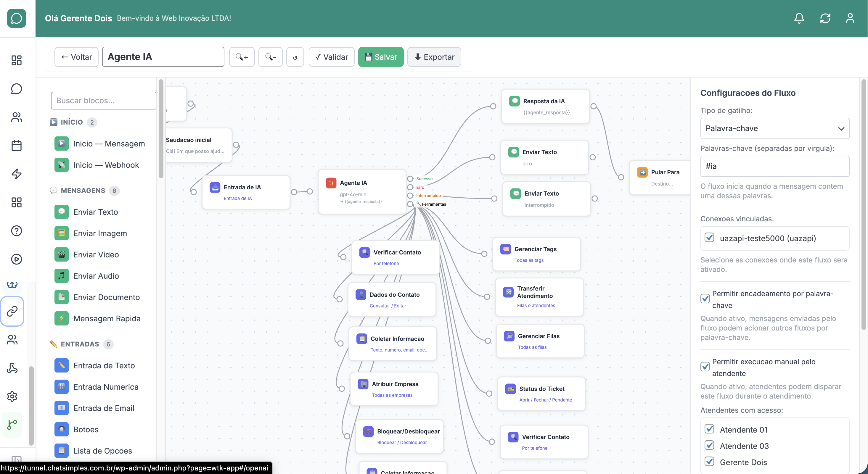Edit the keyword '#ia' input field
The height and width of the screenshot is (474, 868).
[775, 166]
